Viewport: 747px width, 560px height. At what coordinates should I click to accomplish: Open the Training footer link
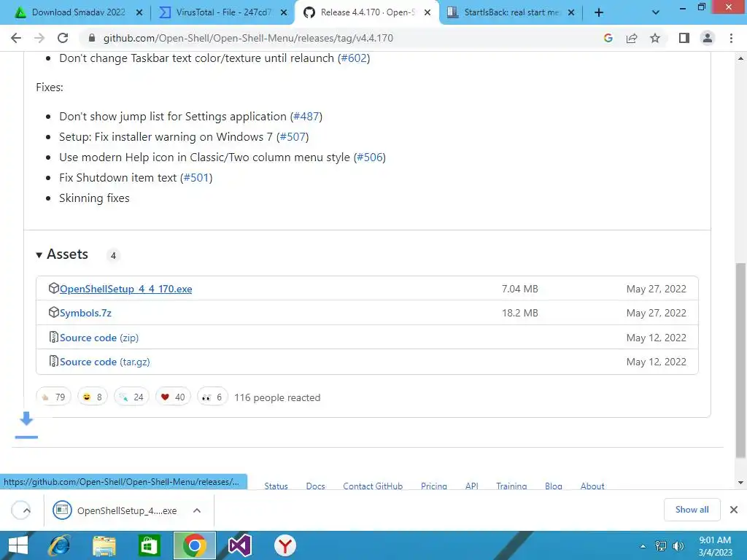tap(511, 486)
